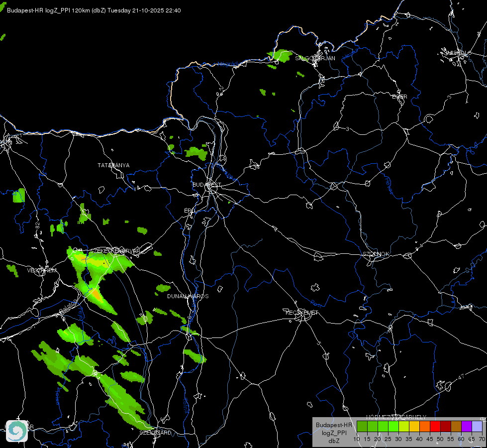Viewport: 487px width, 448px height.
Task: Click the legend scale value 25
Action: (x=388, y=440)
